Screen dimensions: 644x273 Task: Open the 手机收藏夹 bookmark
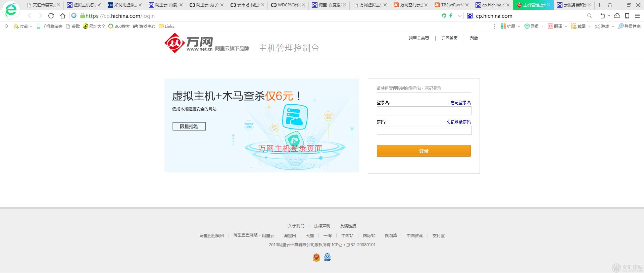(x=49, y=26)
